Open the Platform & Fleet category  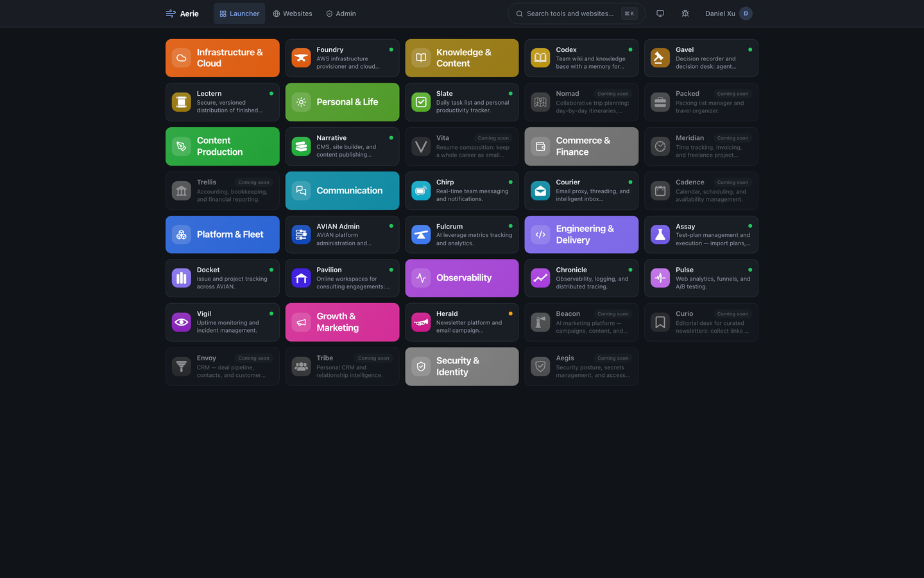coord(223,234)
